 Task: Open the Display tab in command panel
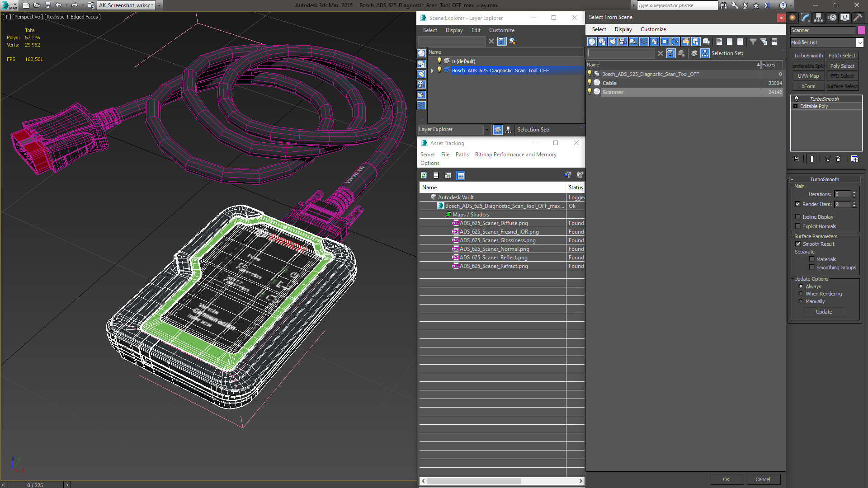[844, 18]
